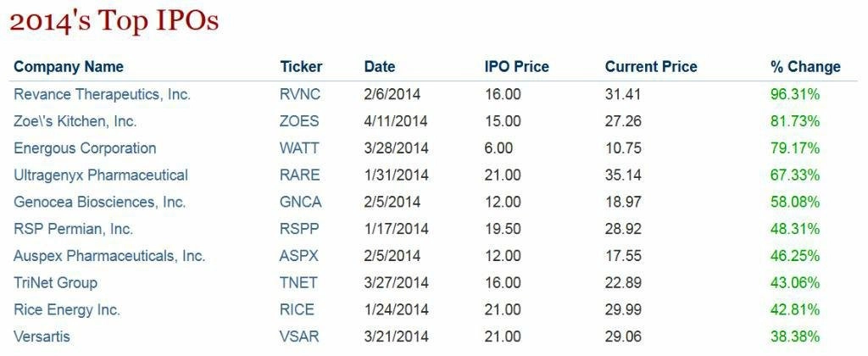This screenshot has height=356, width=868.
Task: Open the RVNC ticker symbol
Action: pos(300,95)
